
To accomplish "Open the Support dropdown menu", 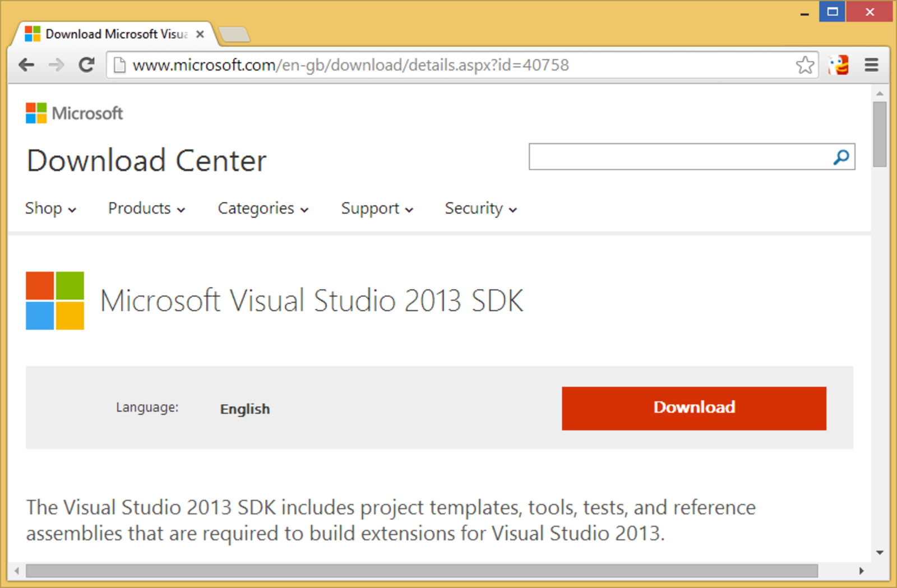I will coord(377,209).
